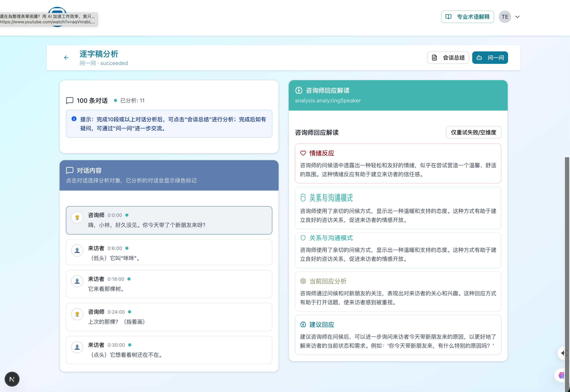Select the 咨询师 avatar in the first dialogue

(x=77, y=217)
